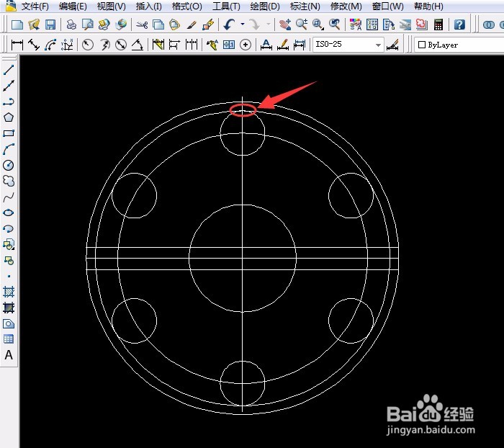Select the Rectangle tool

click(9, 133)
